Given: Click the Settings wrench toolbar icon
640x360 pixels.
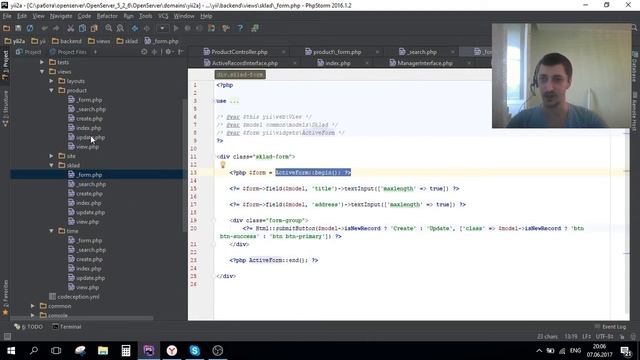Looking at the screenshot, I should pos(226,28).
